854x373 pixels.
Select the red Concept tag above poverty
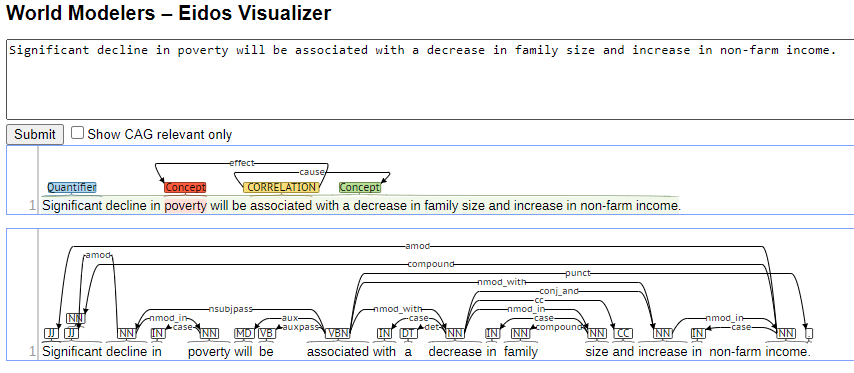(x=185, y=187)
